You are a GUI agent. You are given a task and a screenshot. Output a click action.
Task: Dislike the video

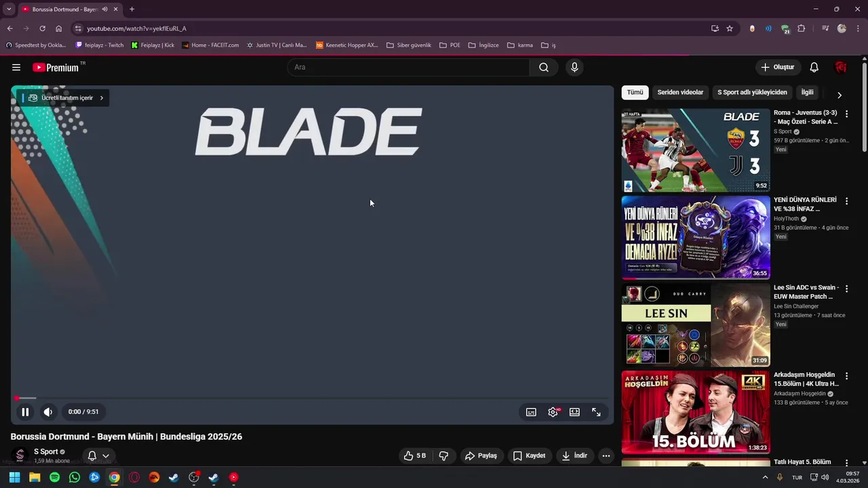coord(443,455)
